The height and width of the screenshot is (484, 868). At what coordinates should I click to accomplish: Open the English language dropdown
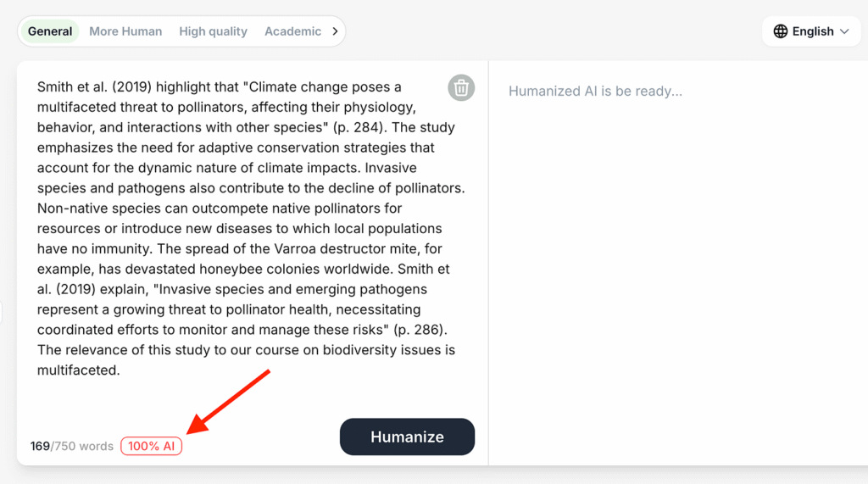tap(811, 31)
